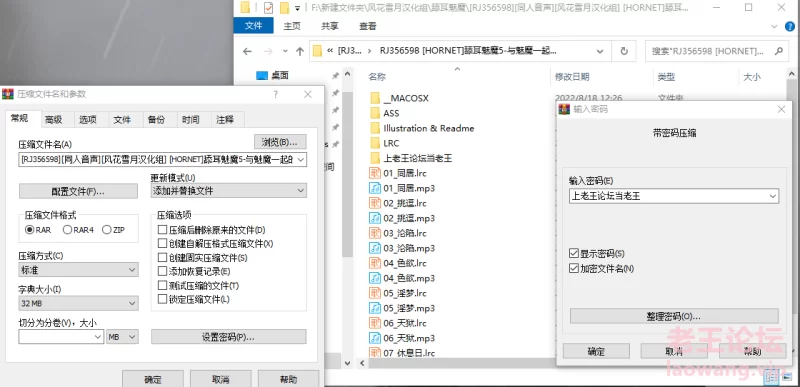Click the 上老王论坛当老王 folder icon
Image resolution: width=800 pixels, height=387 pixels.
375,158
